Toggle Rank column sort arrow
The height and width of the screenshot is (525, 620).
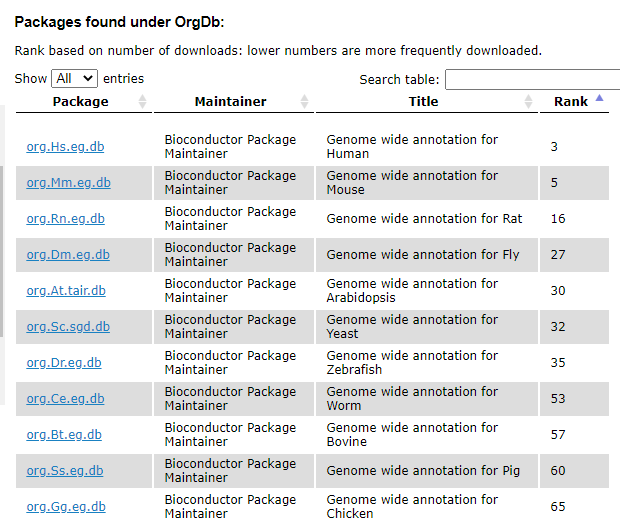click(x=599, y=98)
